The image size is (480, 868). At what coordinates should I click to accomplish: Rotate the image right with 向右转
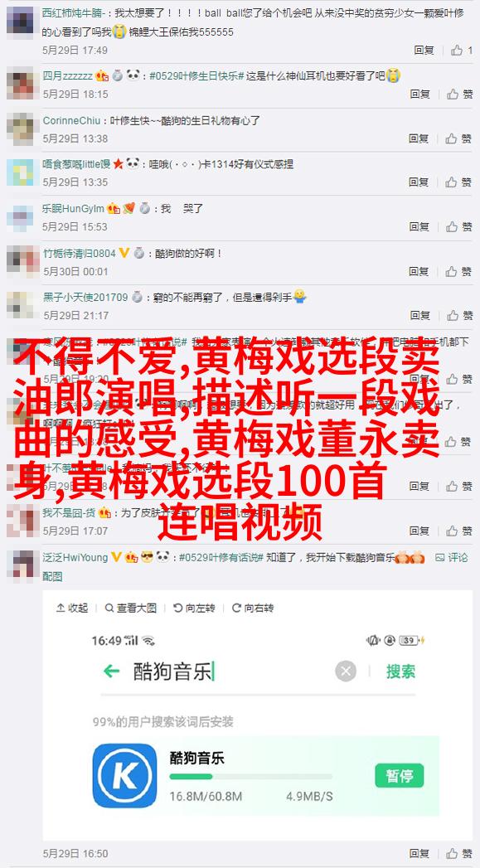(x=253, y=608)
